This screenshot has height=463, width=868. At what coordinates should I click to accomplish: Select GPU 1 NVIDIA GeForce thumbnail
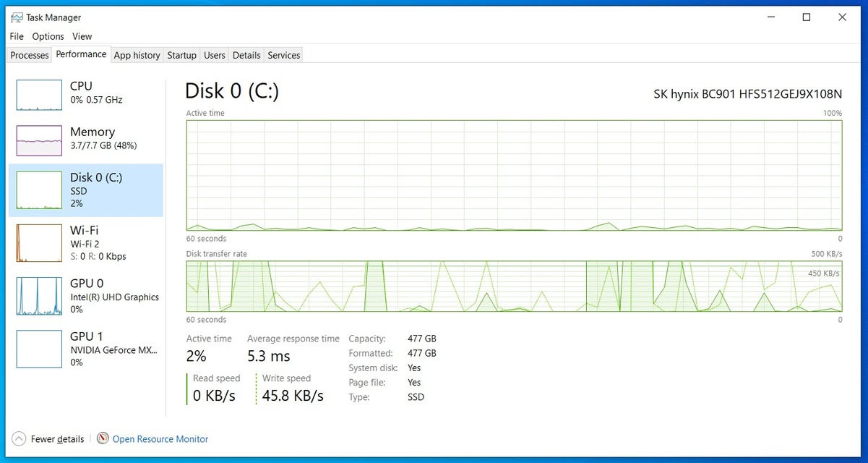point(39,349)
